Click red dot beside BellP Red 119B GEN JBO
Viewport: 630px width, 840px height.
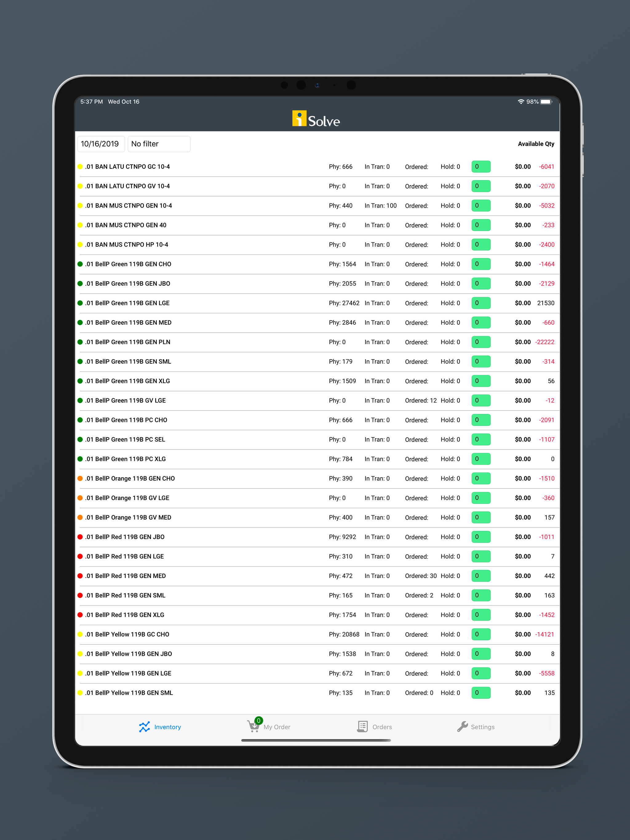80,537
